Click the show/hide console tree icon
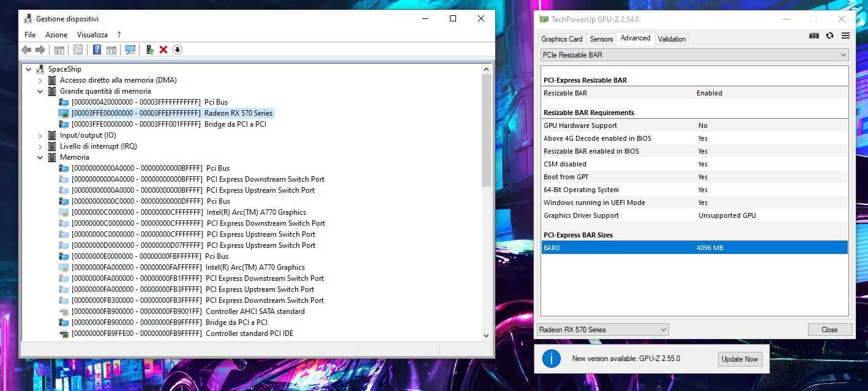 pos(59,50)
